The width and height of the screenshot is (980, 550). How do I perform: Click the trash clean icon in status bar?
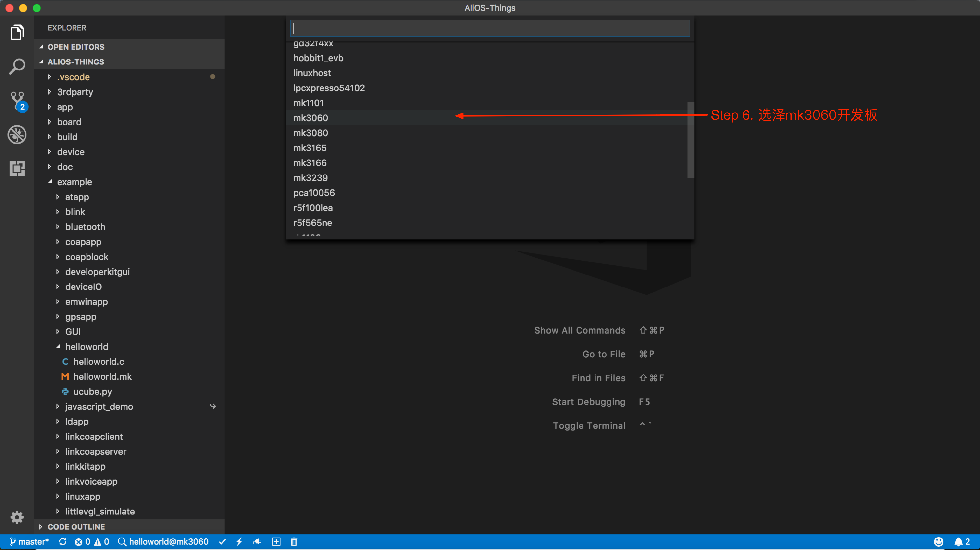(x=294, y=542)
